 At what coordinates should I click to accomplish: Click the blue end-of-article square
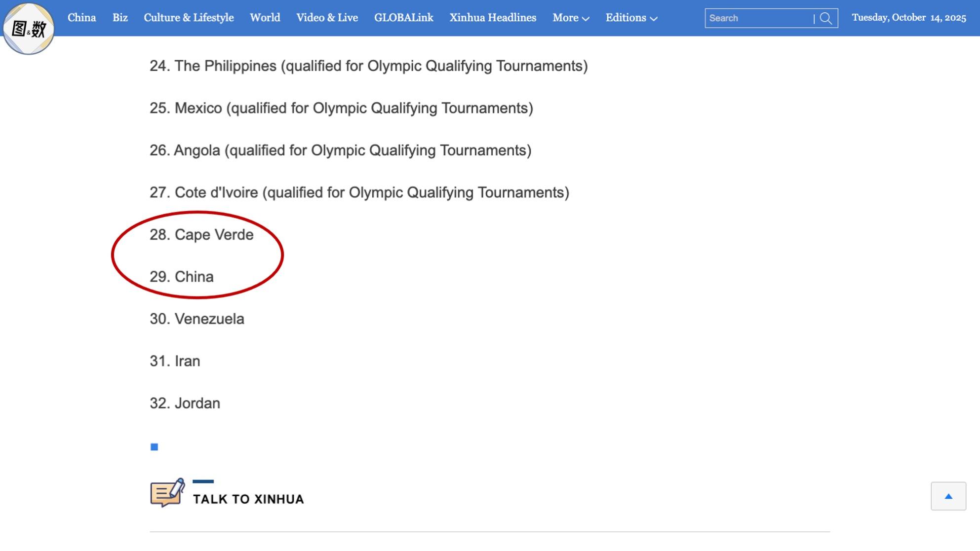154,447
